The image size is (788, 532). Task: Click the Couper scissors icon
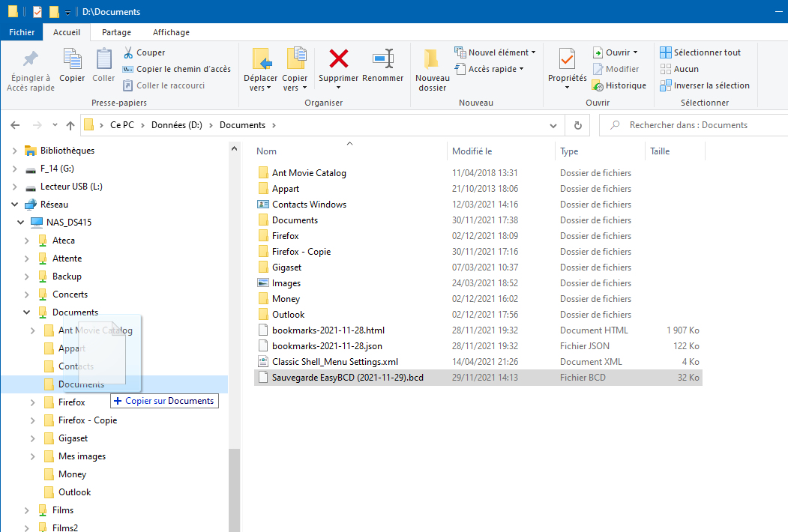[x=128, y=52]
